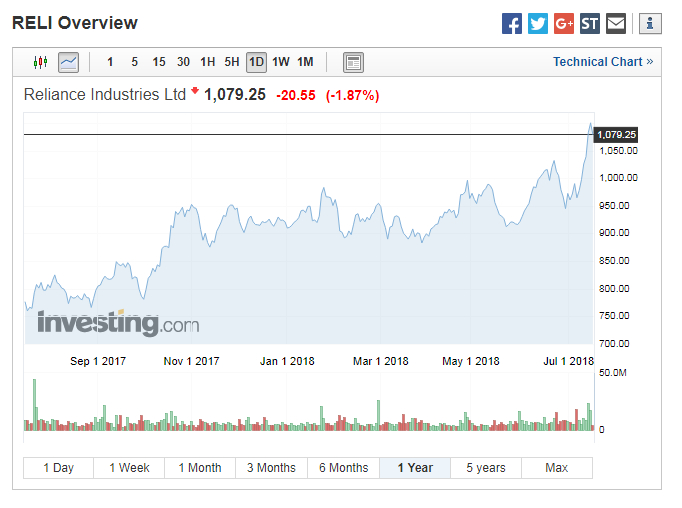Select 30 minute interval
Viewport: 682px width, 508px height.
coord(183,62)
